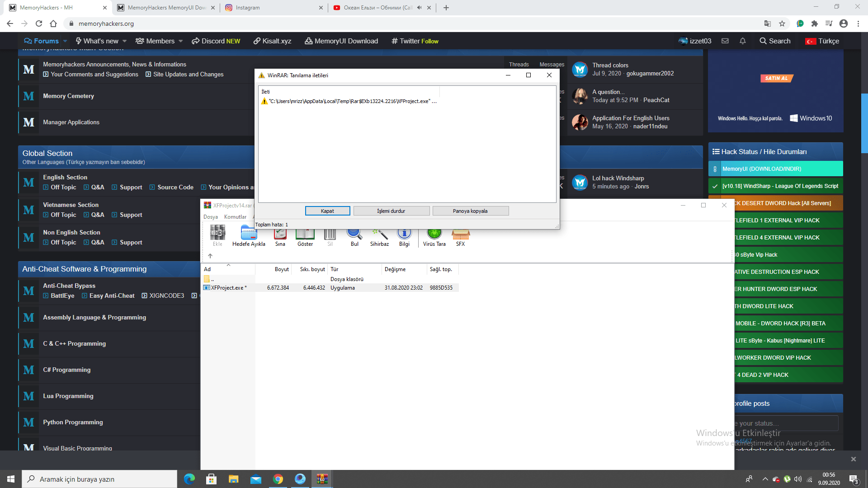The height and width of the screenshot is (488, 868).
Task: Expand Forums dropdown arrow
Action: [65, 41]
